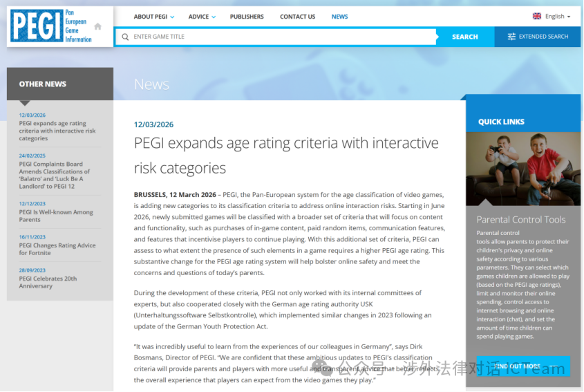Viewport: 584px width, 392px height.
Task: Click the extended search sliders icon
Action: [x=511, y=37]
